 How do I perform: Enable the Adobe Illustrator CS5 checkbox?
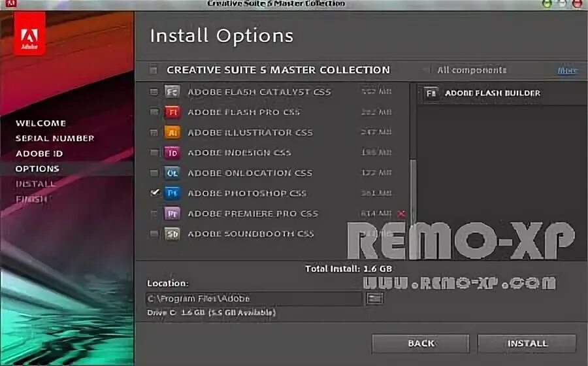pyautogui.click(x=154, y=132)
